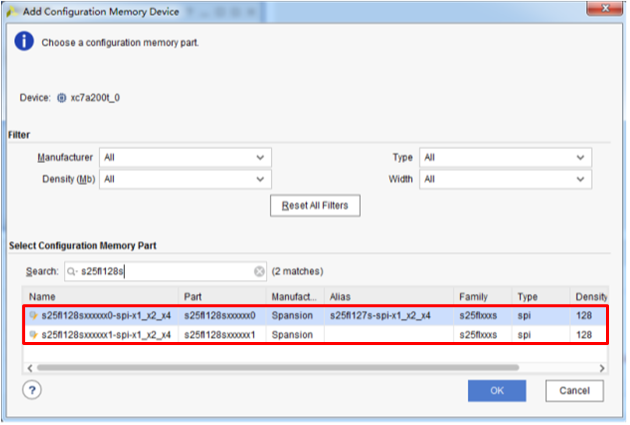Open the Density (Mb) dropdown
This screenshot has width=630, height=425.
(185, 179)
